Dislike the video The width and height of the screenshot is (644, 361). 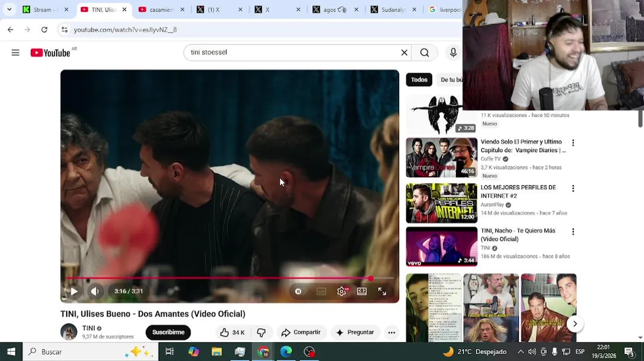261,332
